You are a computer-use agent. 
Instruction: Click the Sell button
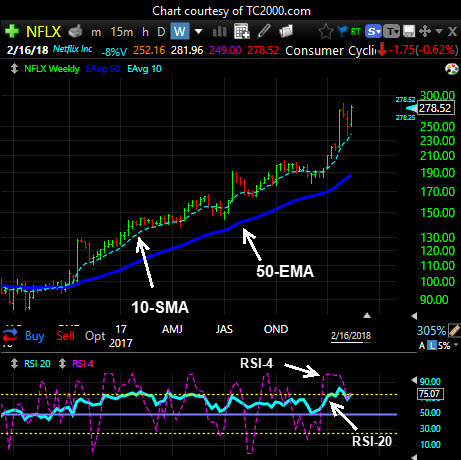coord(65,336)
